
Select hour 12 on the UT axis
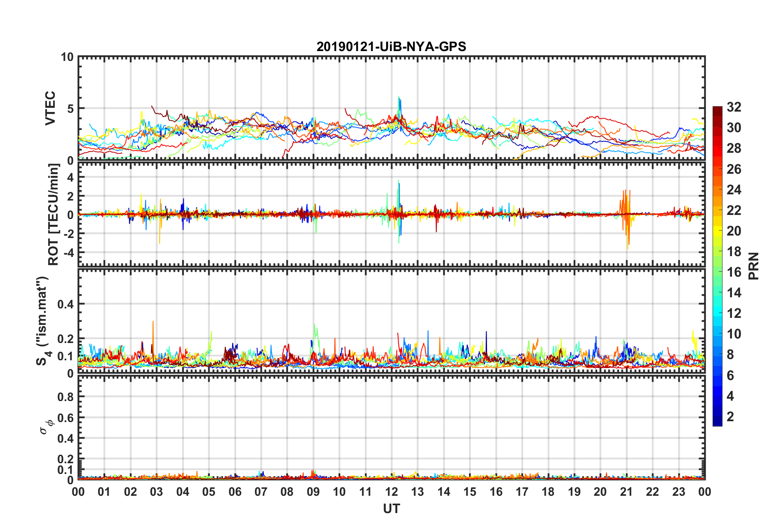tap(391, 492)
